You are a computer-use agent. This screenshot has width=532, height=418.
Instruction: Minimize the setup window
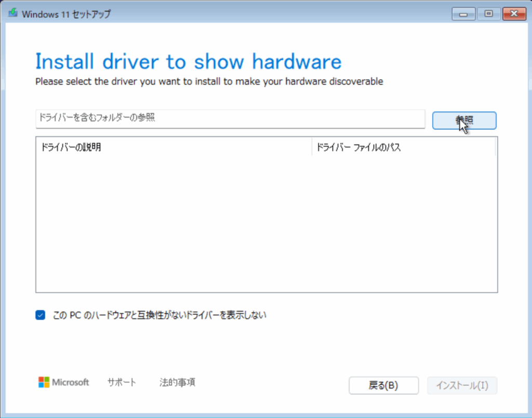point(463,14)
